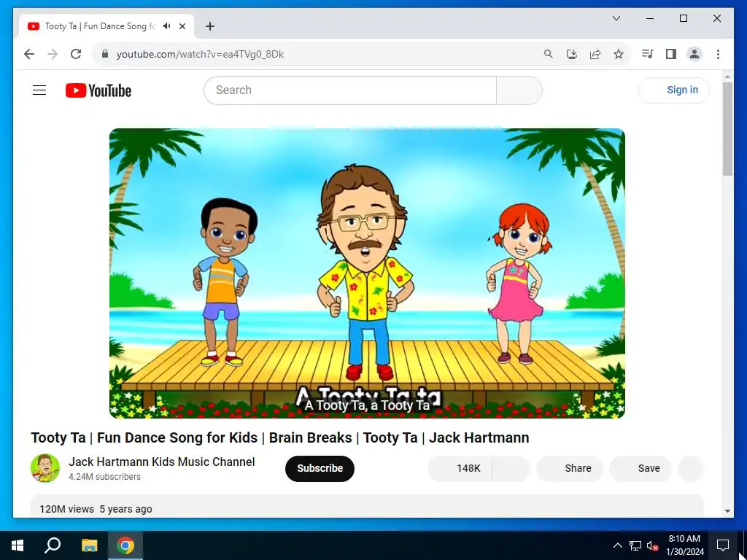This screenshot has height=560, width=747.
Task: Open the clock showing 8:10 AM
Action: (x=684, y=545)
